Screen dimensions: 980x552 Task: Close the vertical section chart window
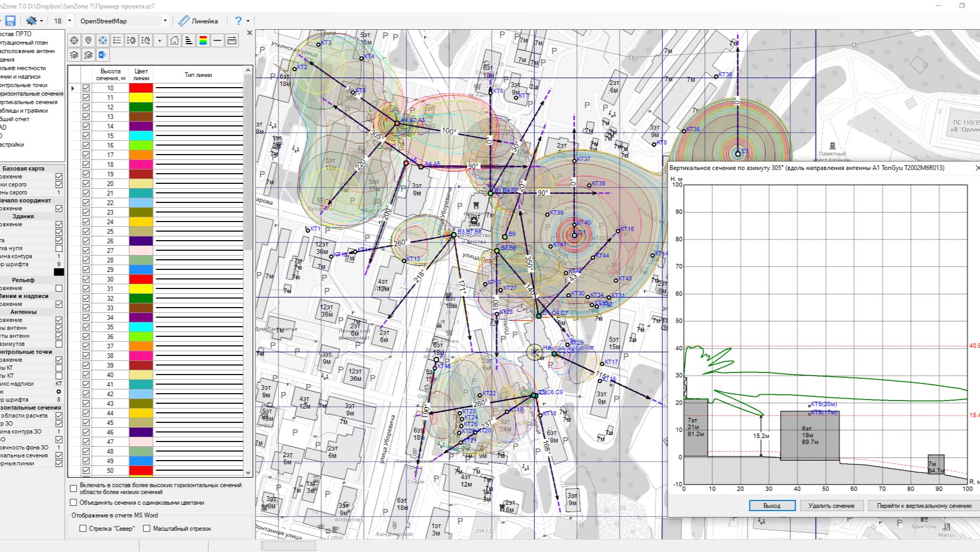977,168
